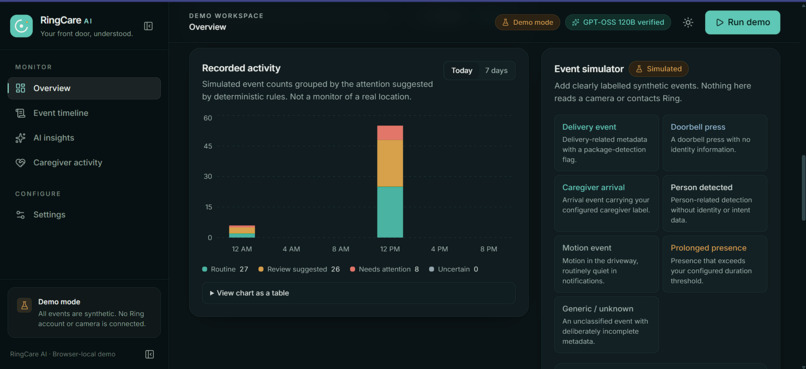Click the CONFIGURE section label
Viewport: 806px width, 369px height.
click(38, 194)
